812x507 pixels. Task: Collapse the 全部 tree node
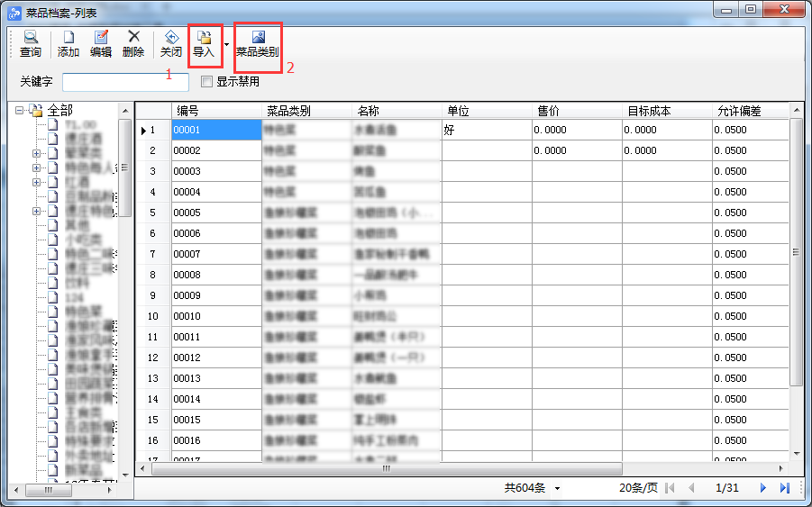coord(19,110)
